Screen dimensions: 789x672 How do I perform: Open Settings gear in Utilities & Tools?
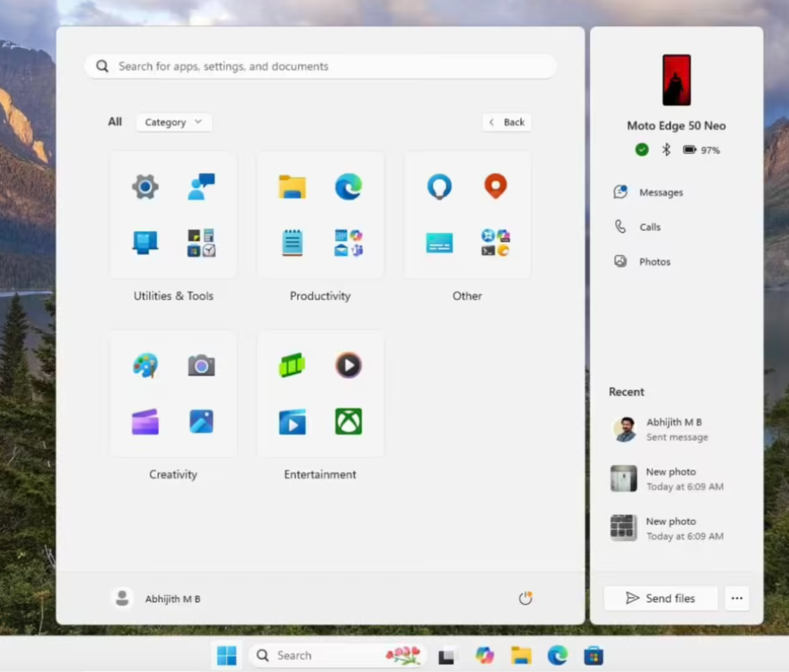[145, 187]
